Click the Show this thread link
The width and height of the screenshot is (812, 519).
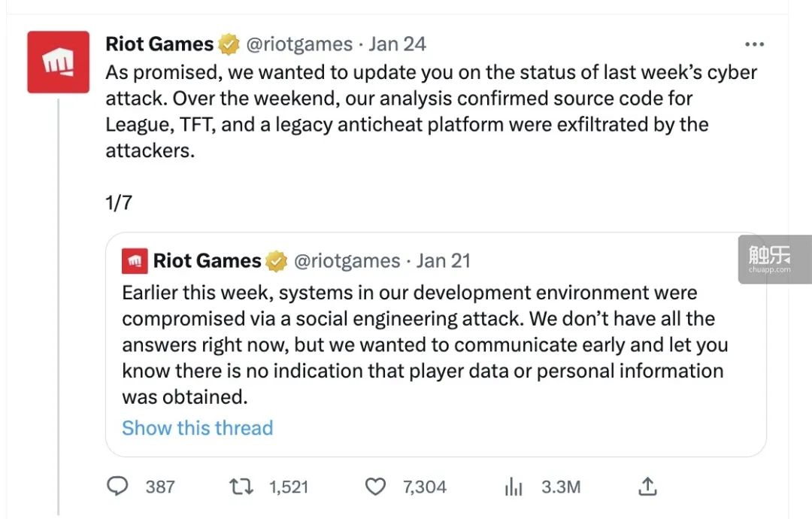(197, 428)
